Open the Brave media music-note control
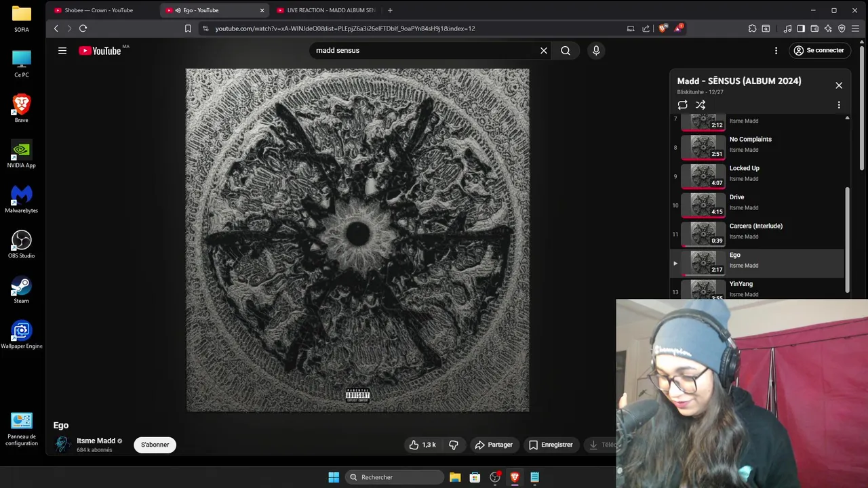Viewport: 868px width, 488px height. [787, 28]
